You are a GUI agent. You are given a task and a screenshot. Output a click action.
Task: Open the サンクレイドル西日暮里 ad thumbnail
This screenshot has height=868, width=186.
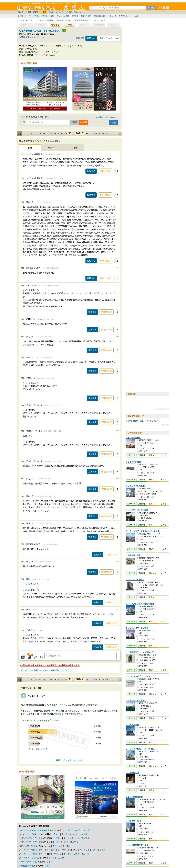94,89
